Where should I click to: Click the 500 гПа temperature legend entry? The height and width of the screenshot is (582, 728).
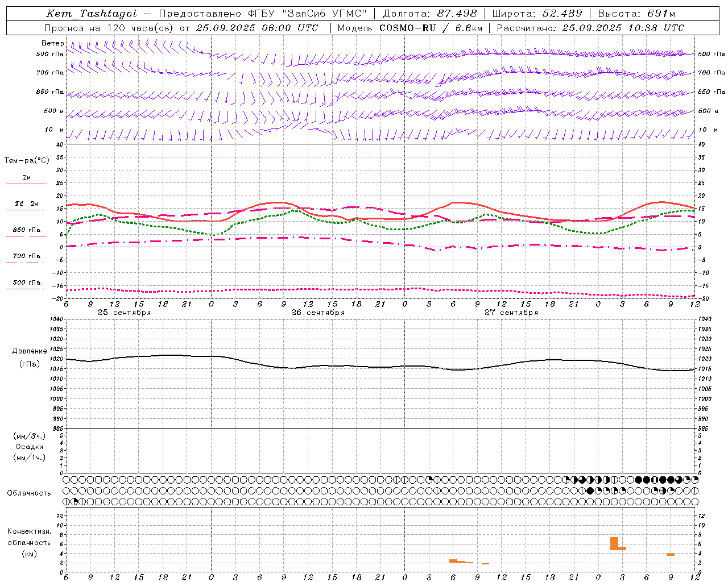click(x=27, y=282)
